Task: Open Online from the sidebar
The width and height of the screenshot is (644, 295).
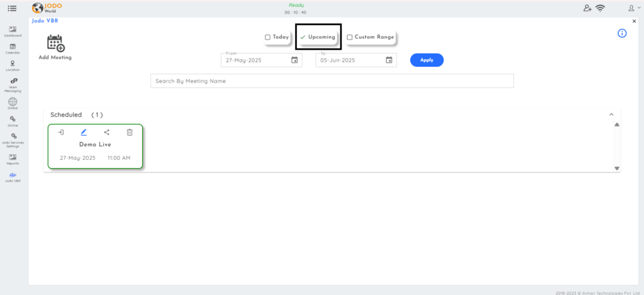Action: tap(13, 121)
